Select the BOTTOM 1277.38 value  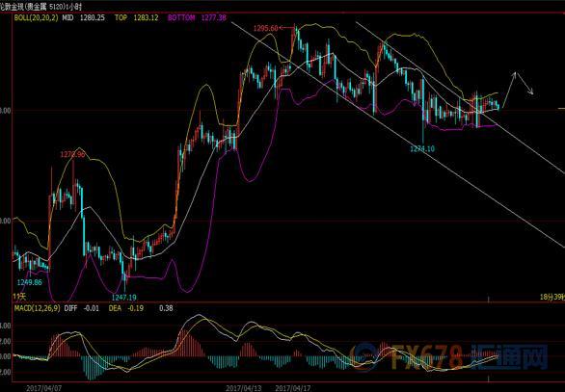[x=197, y=17]
